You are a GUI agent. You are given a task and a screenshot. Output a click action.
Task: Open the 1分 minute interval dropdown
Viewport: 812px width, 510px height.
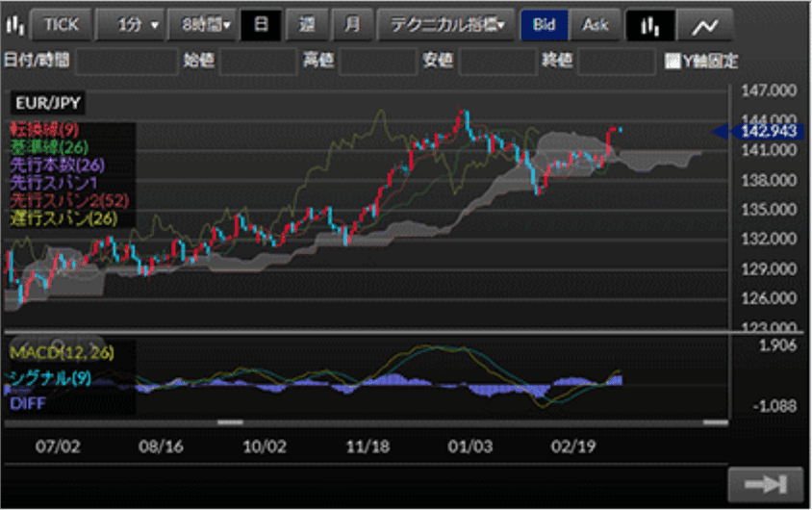[132, 25]
